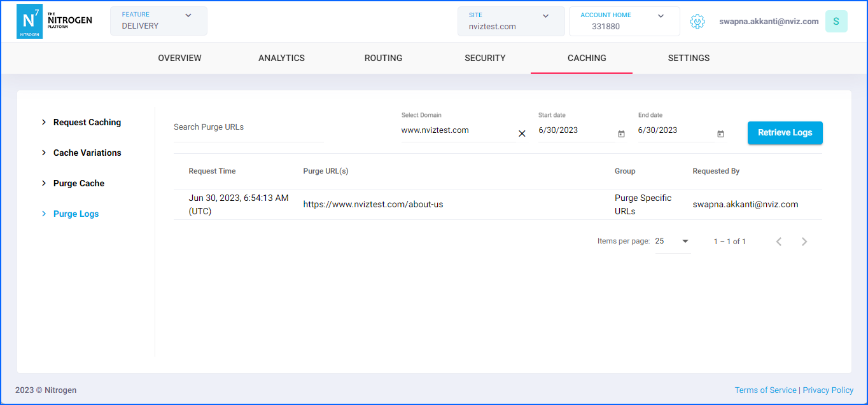The height and width of the screenshot is (405, 868).
Task: Switch to the Security tab
Action: coord(485,58)
